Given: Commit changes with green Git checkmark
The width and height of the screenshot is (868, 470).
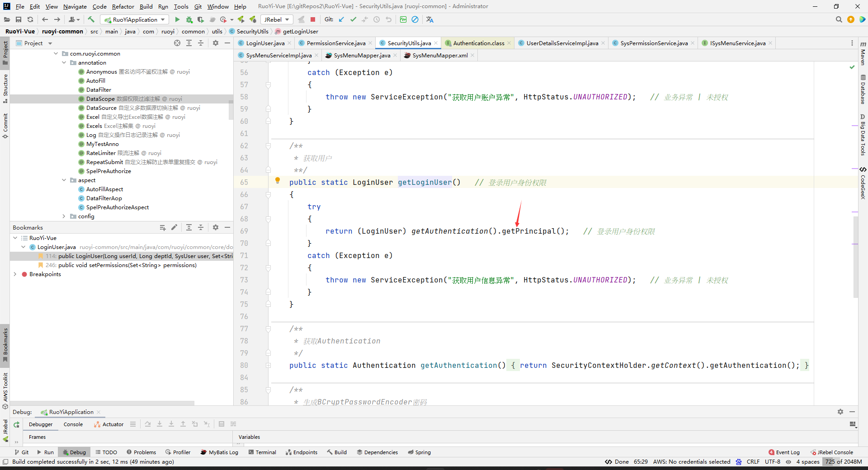Looking at the screenshot, I should (x=353, y=19).
